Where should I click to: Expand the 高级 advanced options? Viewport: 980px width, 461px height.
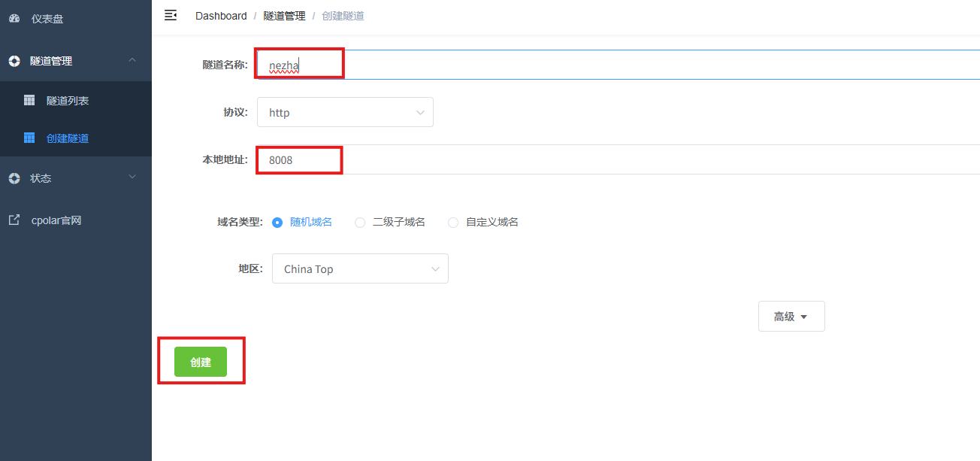791,317
